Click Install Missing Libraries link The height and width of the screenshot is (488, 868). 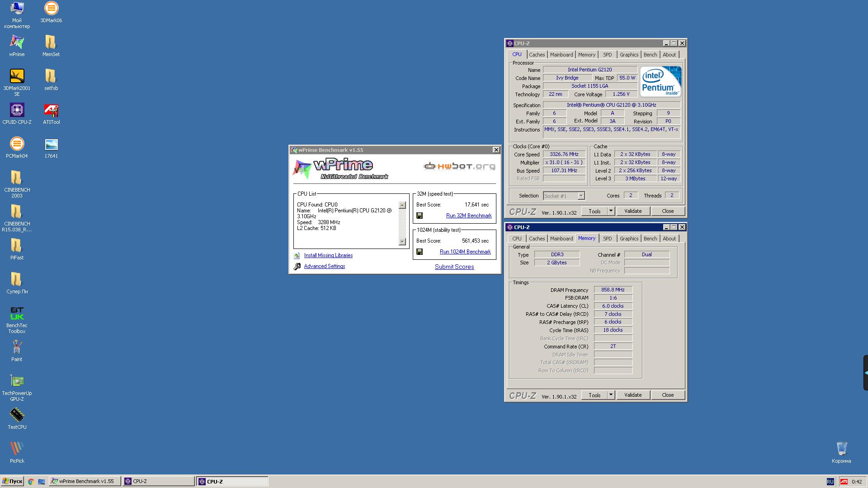pos(328,255)
